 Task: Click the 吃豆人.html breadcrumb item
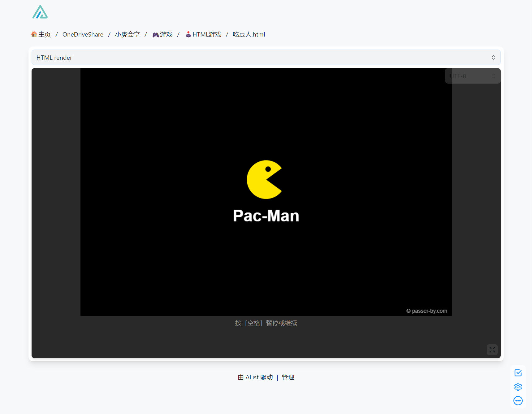249,34
